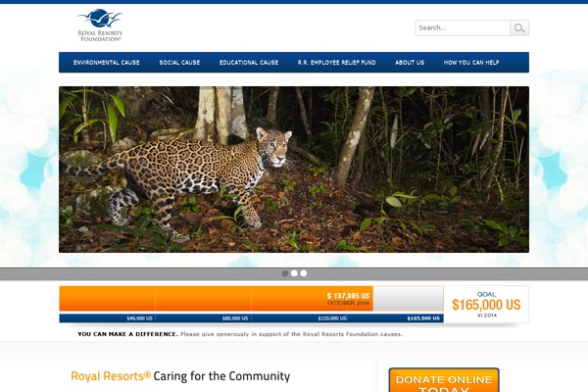The width and height of the screenshot is (588, 392).
Task: Click the $120,000 US milestone marker
Action: [x=332, y=318]
